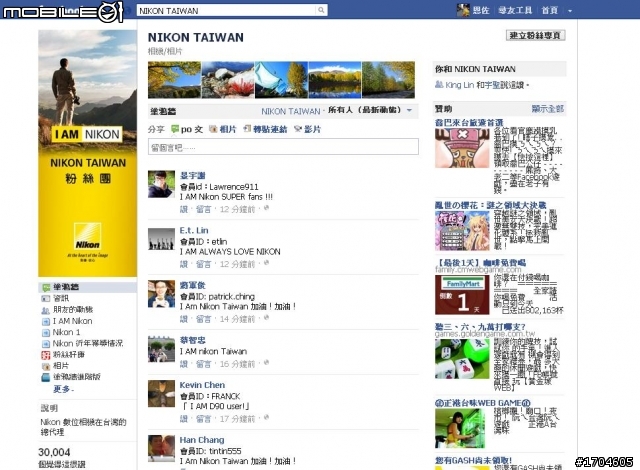
Task: Click privacy icon on Kevin Chen post
Action: (266, 417)
